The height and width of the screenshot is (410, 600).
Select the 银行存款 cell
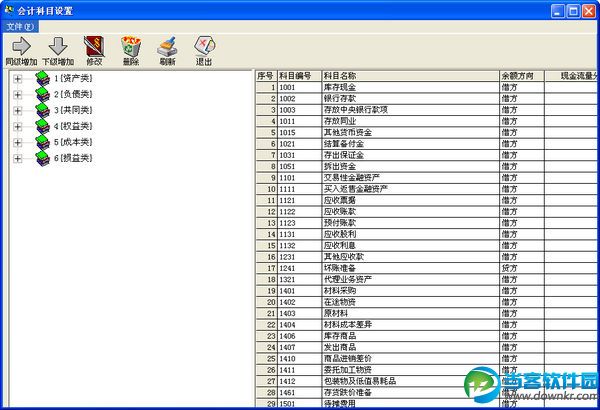411,98
